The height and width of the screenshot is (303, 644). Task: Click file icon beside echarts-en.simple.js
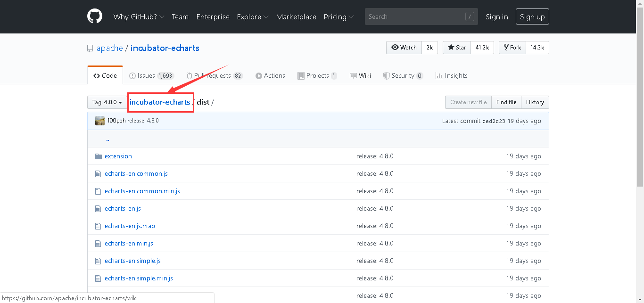coord(98,261)
